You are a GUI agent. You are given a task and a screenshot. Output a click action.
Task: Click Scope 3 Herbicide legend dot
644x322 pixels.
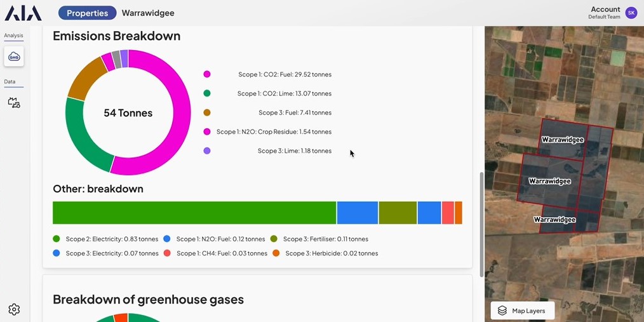tap(276, 253)
